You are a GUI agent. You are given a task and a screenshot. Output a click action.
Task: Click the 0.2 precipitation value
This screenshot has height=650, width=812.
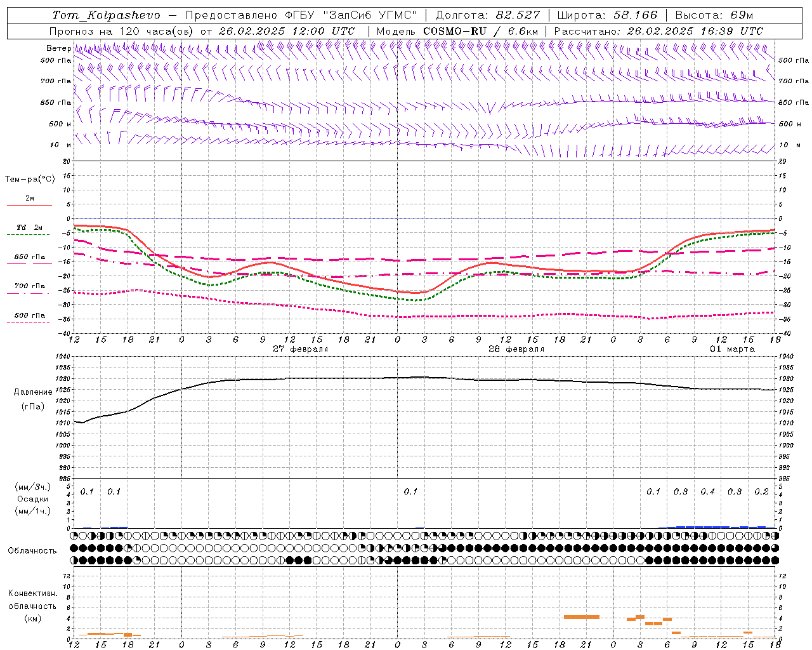coord(762,492)
